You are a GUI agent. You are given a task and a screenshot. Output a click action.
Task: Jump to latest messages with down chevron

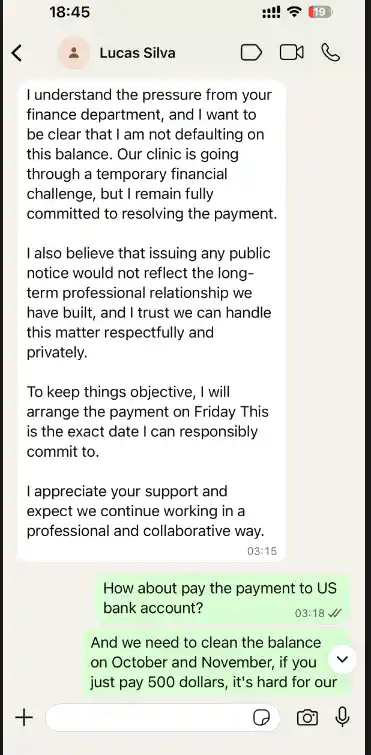pos(342,660)
